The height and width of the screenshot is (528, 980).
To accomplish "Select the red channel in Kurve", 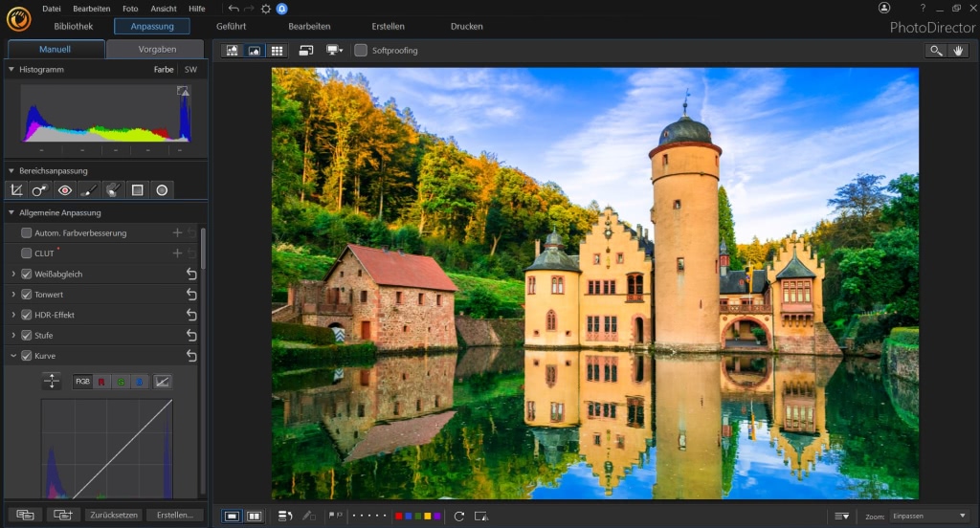I will (100, 382).
